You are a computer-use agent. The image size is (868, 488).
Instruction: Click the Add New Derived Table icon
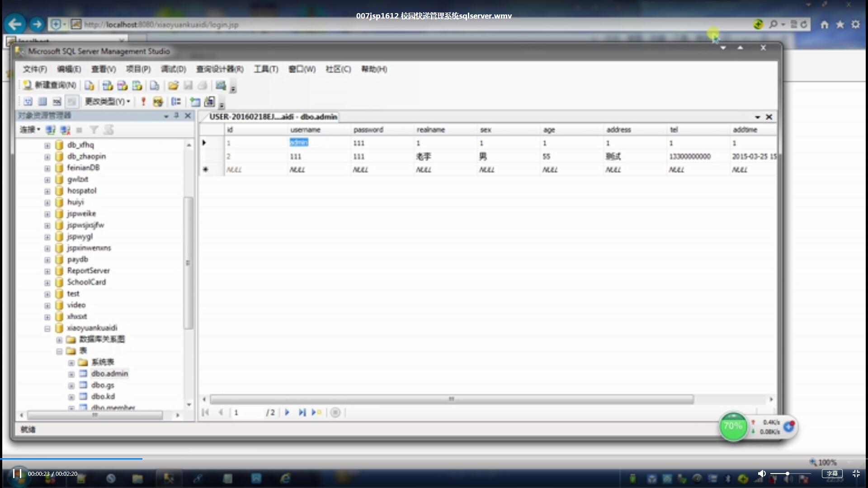tap(209, 102)
